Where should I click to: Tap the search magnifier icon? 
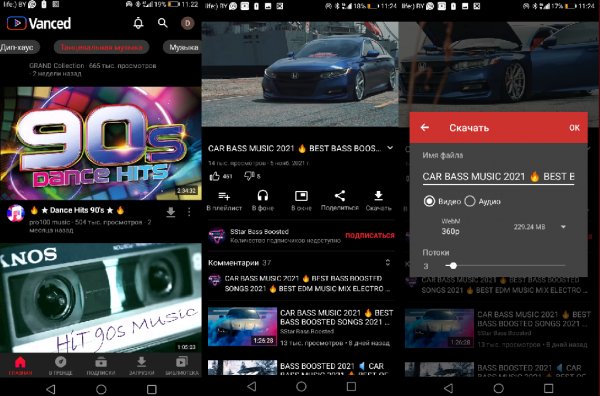click(163, 23)
